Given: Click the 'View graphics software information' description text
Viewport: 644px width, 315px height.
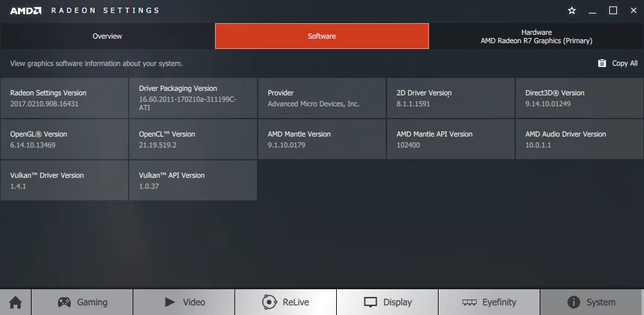Looking at the screenshot, I should (x=97, y=64).
